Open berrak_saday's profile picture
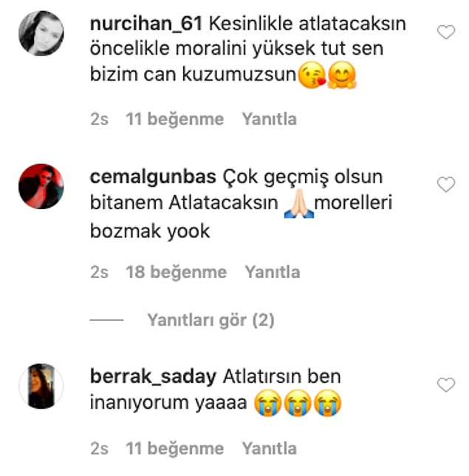 (41, 386)
